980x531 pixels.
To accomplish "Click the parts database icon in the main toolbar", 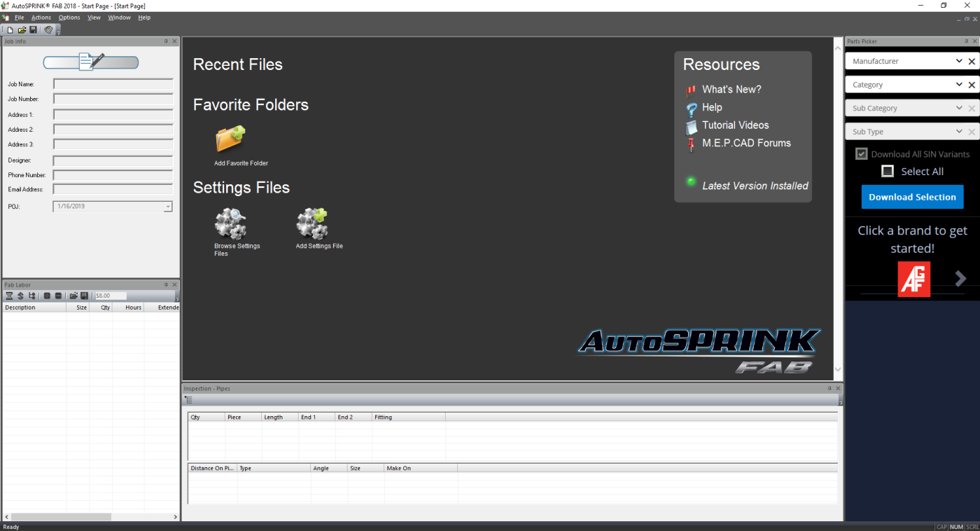I will pyautogui.click(x=48, y=30).
